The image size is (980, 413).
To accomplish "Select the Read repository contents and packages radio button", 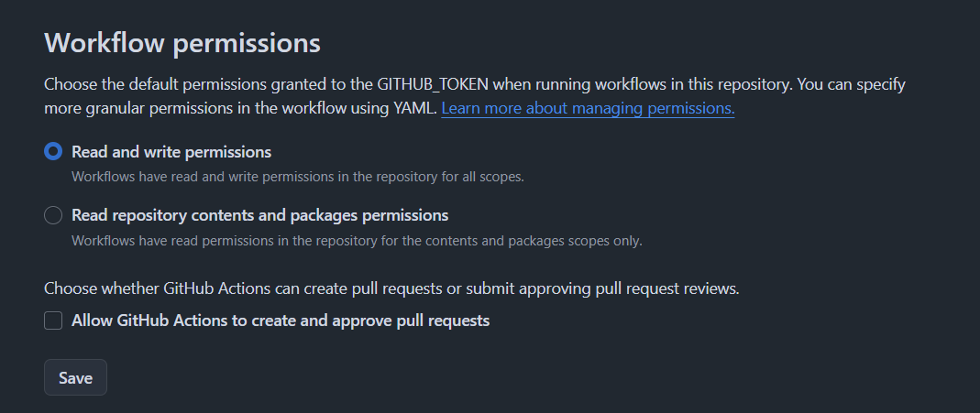I will point(53,215).
